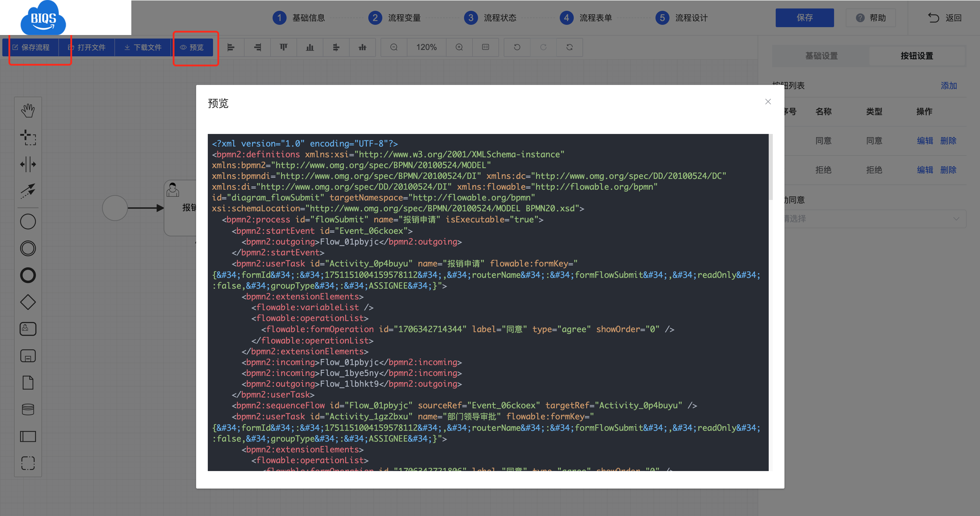Image resolution: width=980 pixels, height=516 pixels.
Task: Close the 预览 dialog
Action: [x=768, y=102]
